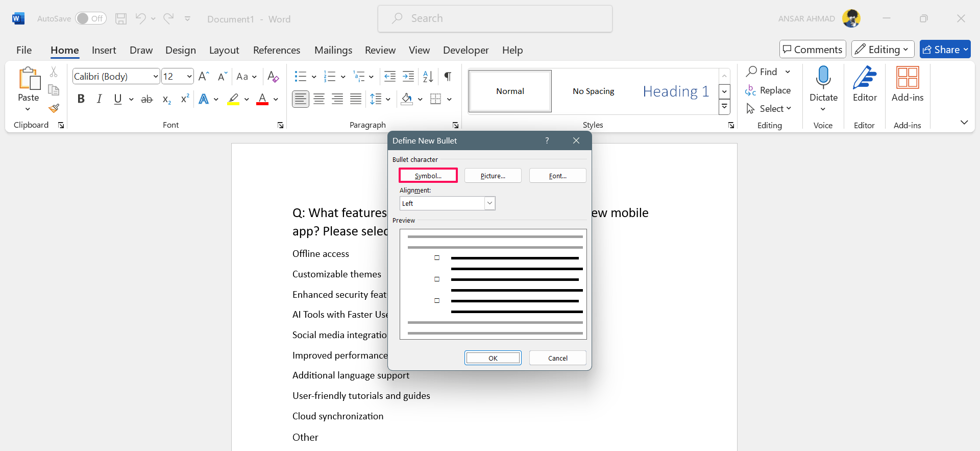The height and width of the screenshot is (451, 980).
Task: Decrease font size with A-down icon
Action: 222,76
